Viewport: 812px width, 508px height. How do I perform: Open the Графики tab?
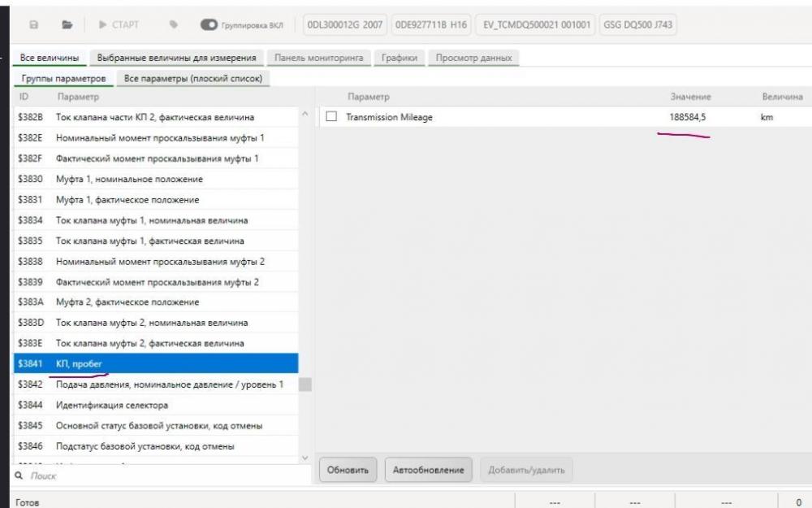coord(400,59)
